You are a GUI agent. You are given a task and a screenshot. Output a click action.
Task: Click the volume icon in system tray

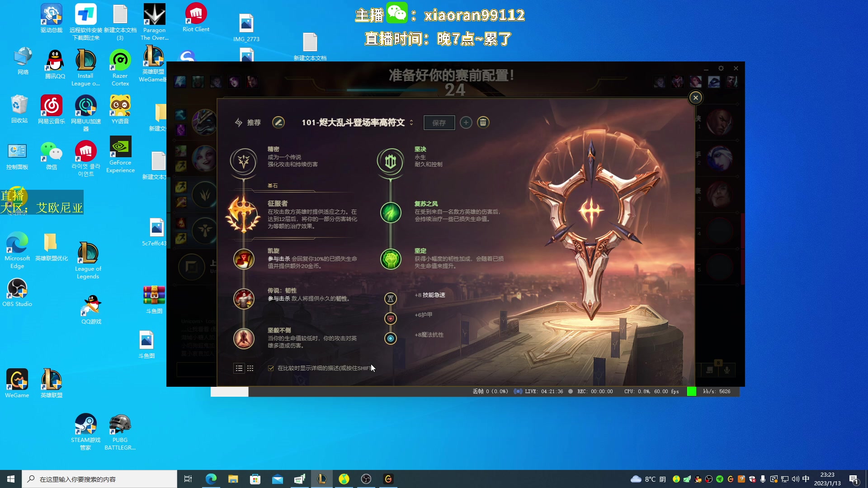[796, 479]
